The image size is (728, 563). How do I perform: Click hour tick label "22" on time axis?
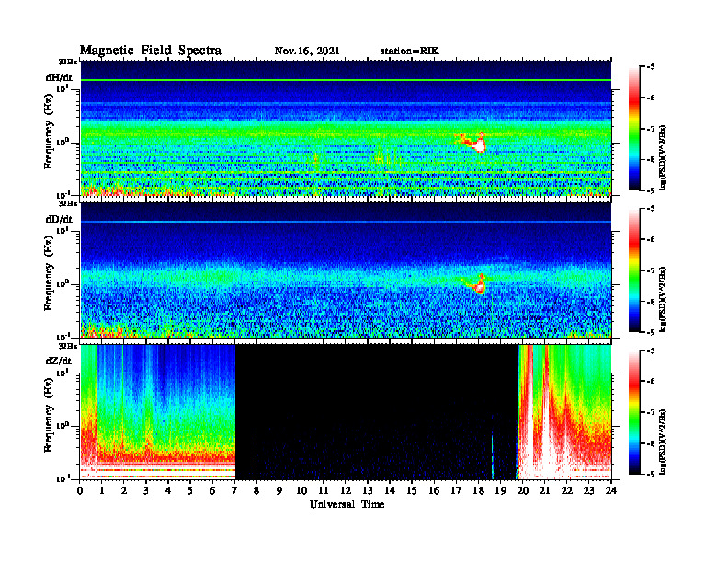pos(566,491)
